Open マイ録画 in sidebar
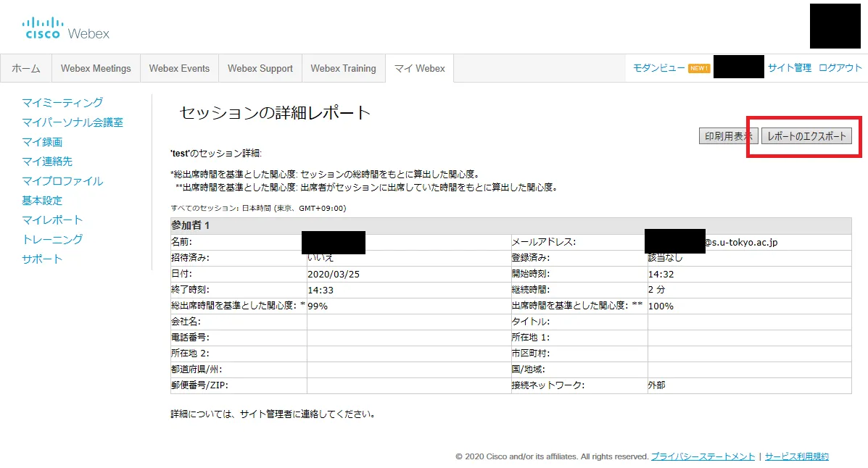The width and height of the screenshot is (868, 468). [42, 142]
